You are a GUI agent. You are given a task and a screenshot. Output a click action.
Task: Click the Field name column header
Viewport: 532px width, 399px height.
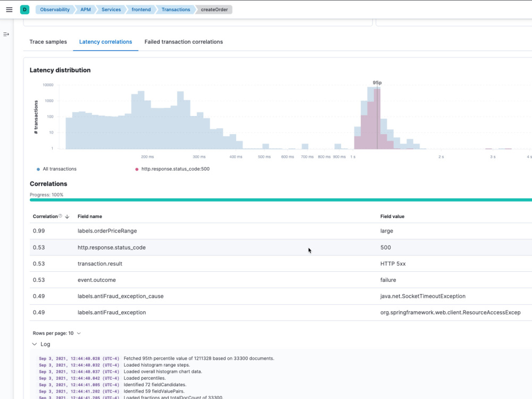pos(89,217)
